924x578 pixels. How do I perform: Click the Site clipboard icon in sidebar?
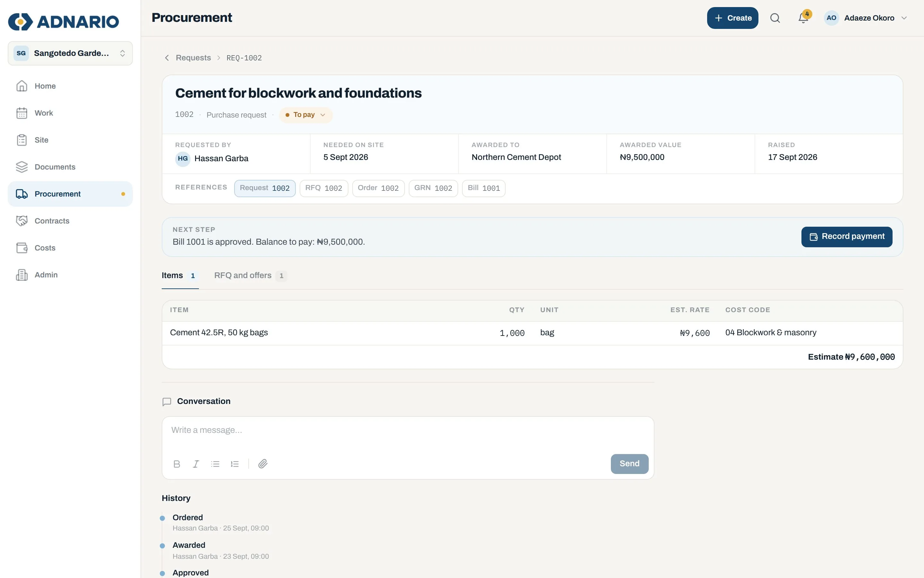[x=22, y=140]
